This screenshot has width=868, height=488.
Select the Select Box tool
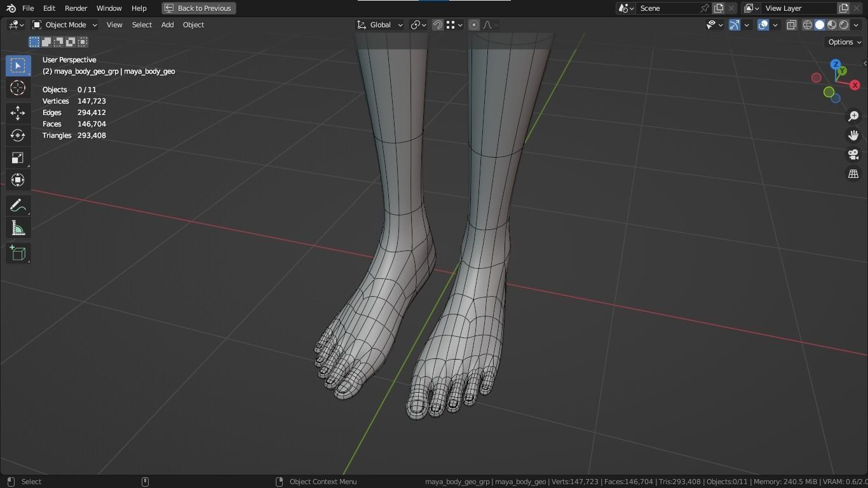coord(18,66)
